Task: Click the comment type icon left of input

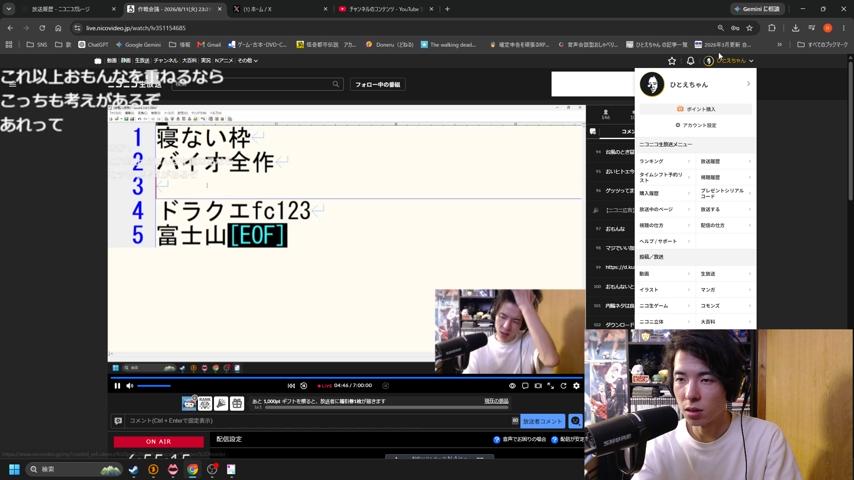Action: [x=118, y=421]
